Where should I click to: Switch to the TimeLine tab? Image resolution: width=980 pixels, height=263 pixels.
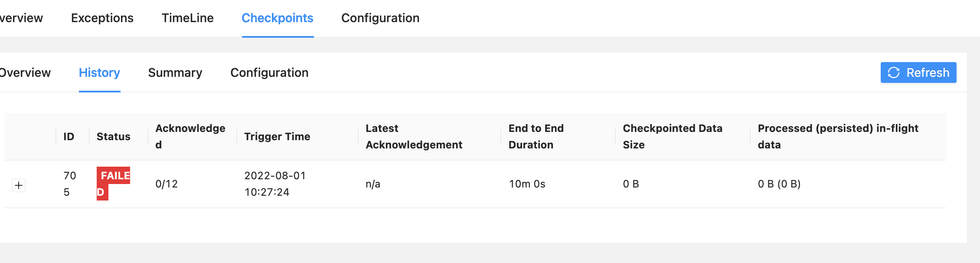point(188,18)
